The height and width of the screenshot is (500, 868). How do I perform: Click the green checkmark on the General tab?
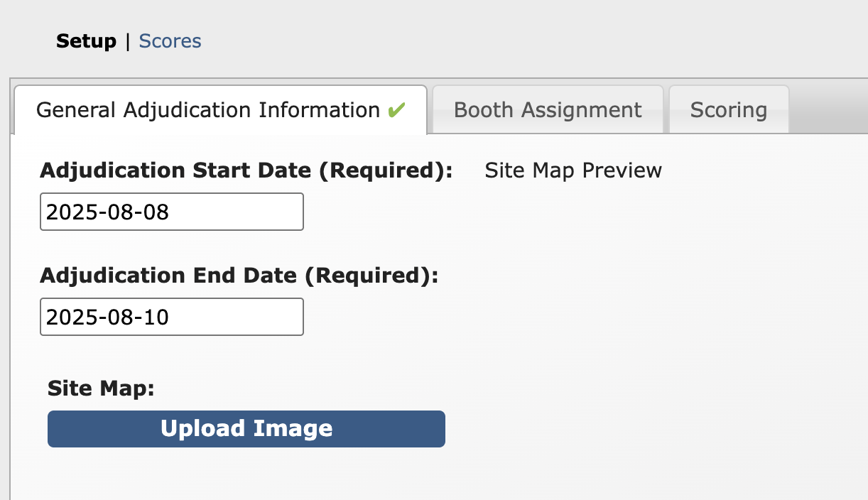coord(396,110)
